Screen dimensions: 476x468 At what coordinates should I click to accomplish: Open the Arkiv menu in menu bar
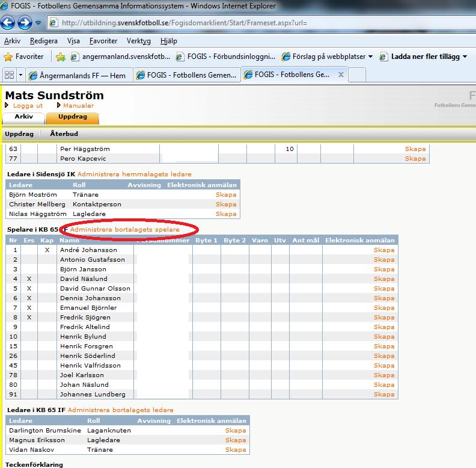click(x=12, y=41)
